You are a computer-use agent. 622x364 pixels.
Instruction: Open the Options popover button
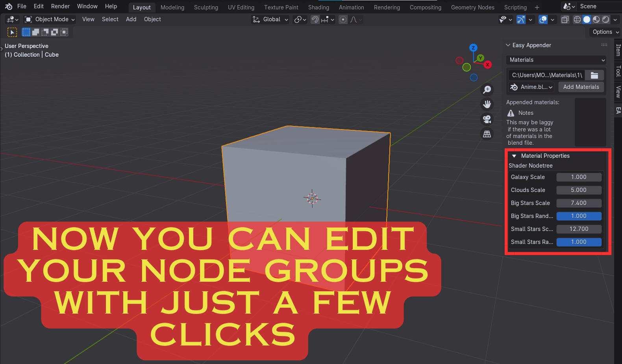[x=605, y=32]
